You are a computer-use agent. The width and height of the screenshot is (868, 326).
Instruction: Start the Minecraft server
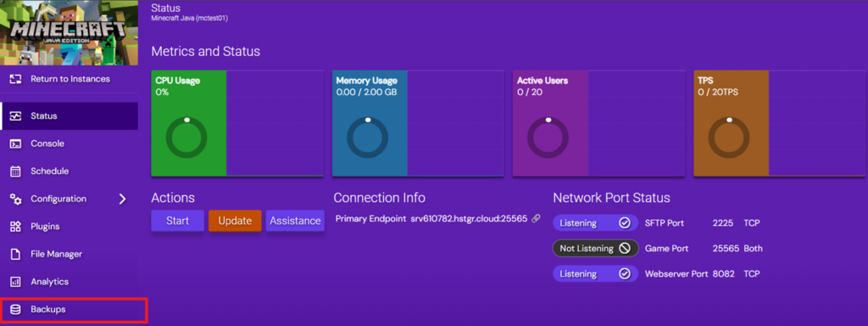coord(178,221)
